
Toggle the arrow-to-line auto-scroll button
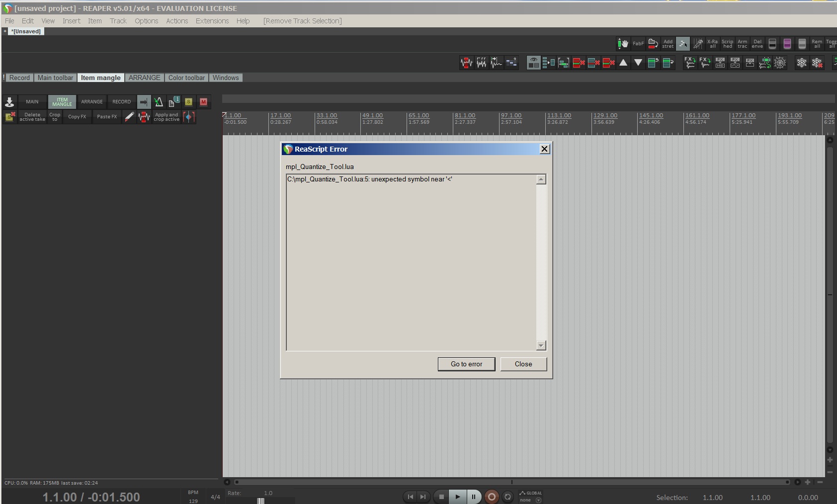click(x=144, y=102)
